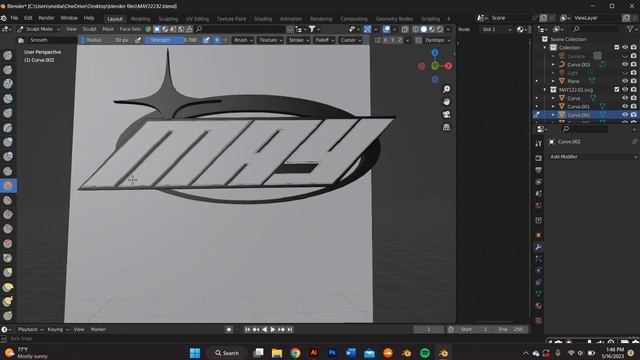Jump to timeline start button
640x360 pixels.
(247, 329)
